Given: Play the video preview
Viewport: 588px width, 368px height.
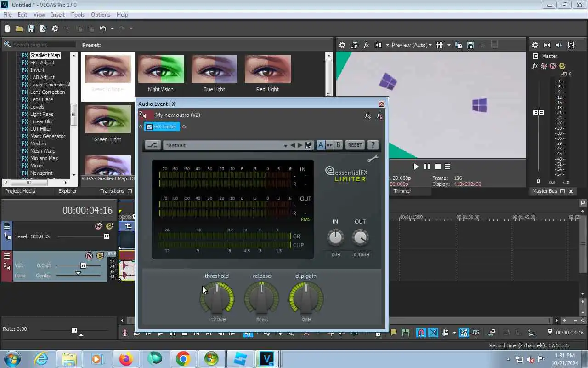Looking at the screenshot, I should (x=416, y=167).
